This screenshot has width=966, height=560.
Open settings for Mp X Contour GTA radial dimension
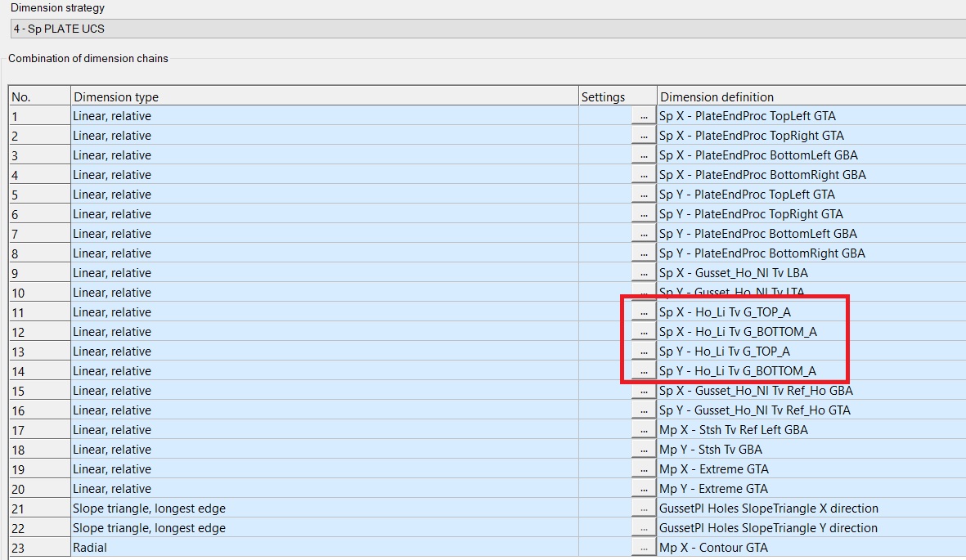point(645,547)
